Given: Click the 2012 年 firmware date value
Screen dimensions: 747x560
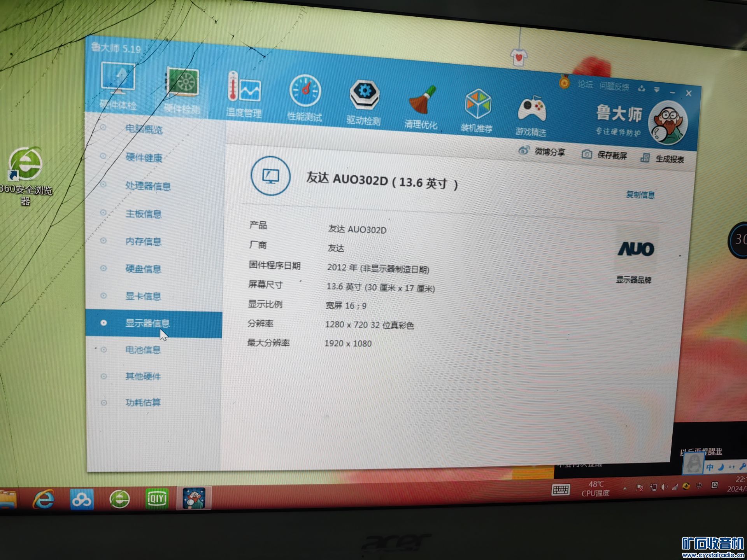Looking at the screenshot, I should point(378,268).
